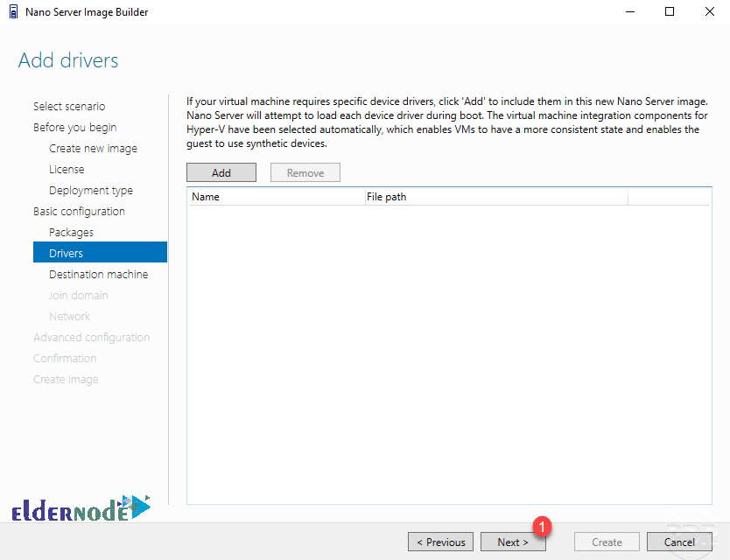Minimize the Nano Server Image Builder window
This screenshot has height=560, width=730.
630,11
